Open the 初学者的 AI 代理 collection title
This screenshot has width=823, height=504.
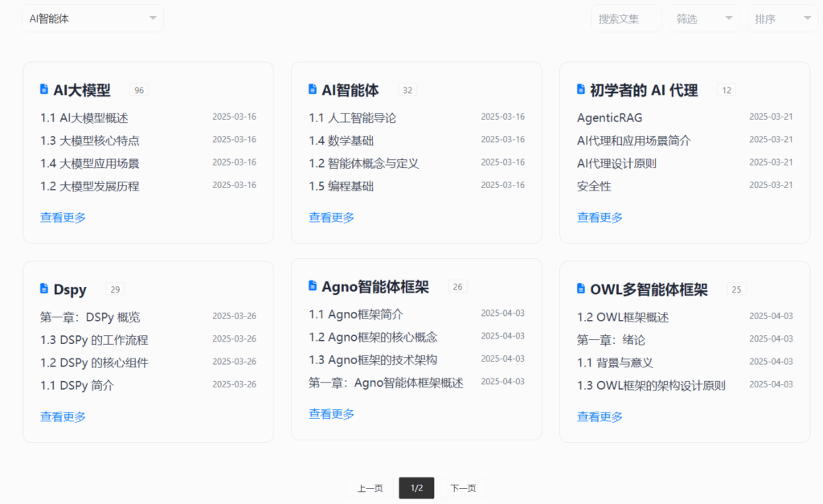coord(644,90)
